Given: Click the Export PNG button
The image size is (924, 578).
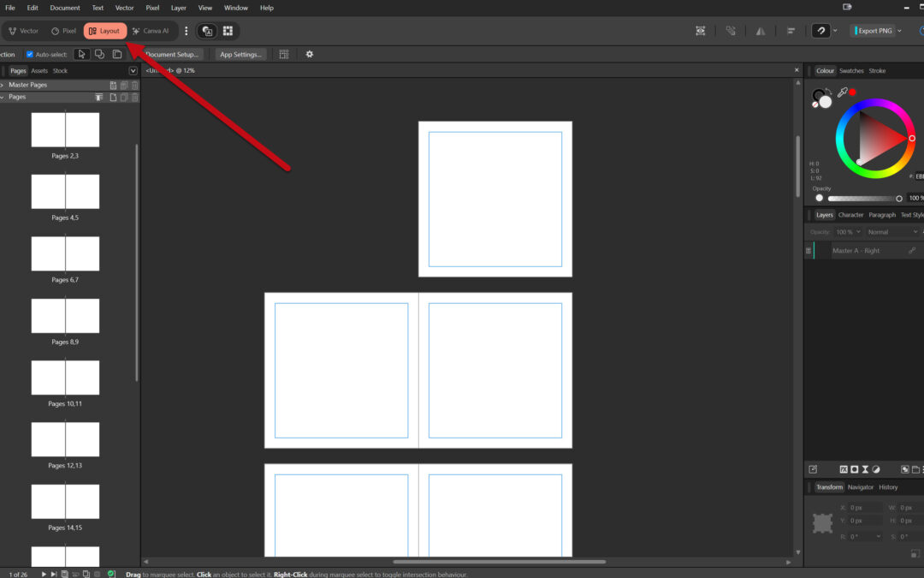Looking at the screenshot, I should coord(874,31).
